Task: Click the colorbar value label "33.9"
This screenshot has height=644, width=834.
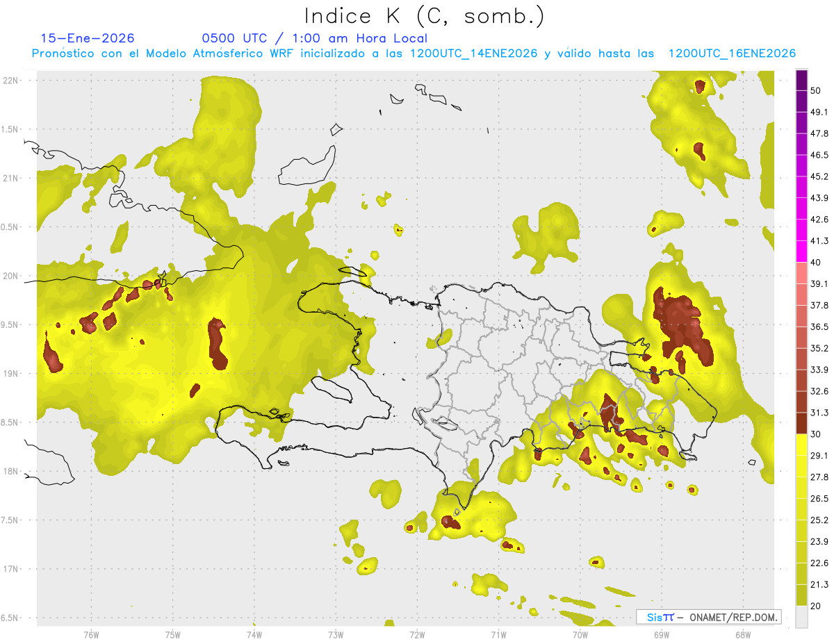Action: tap(819, 370)
